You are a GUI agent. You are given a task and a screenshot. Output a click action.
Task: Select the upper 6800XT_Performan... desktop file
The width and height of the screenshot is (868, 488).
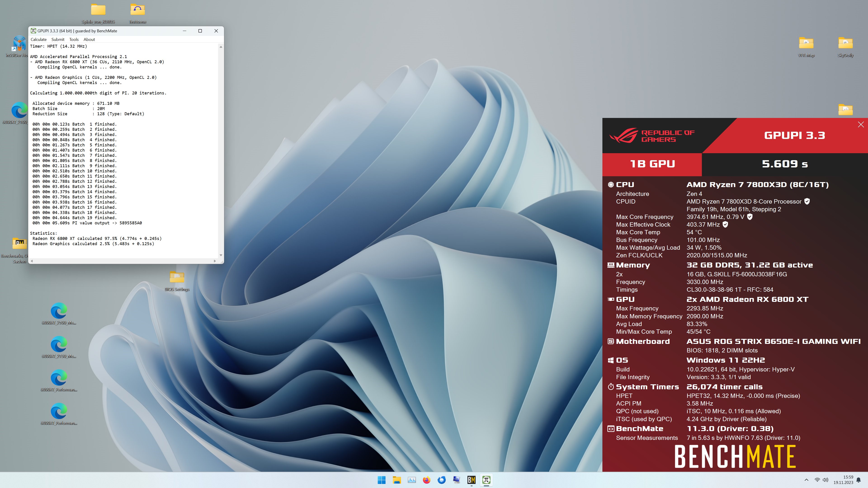[59, 380]
